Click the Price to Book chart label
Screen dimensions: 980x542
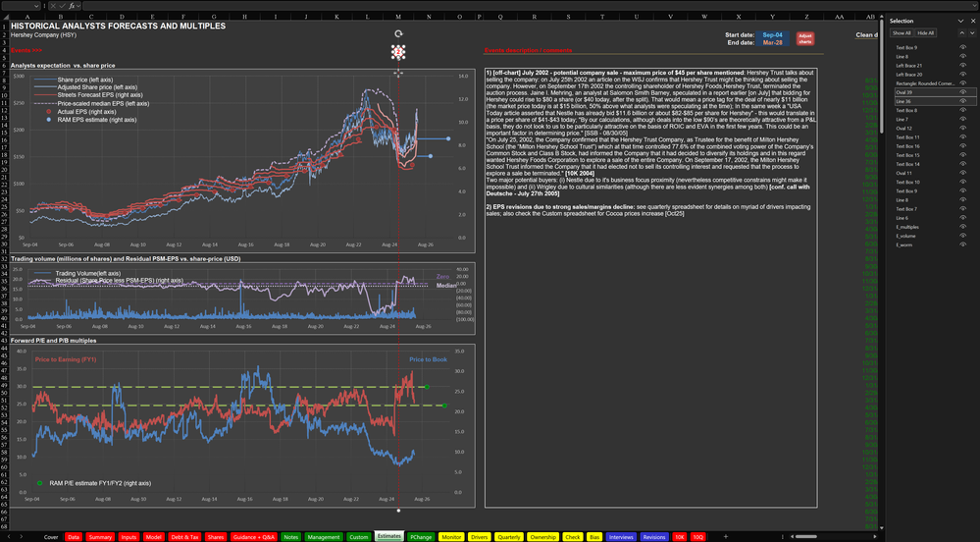tap(428, 359)
